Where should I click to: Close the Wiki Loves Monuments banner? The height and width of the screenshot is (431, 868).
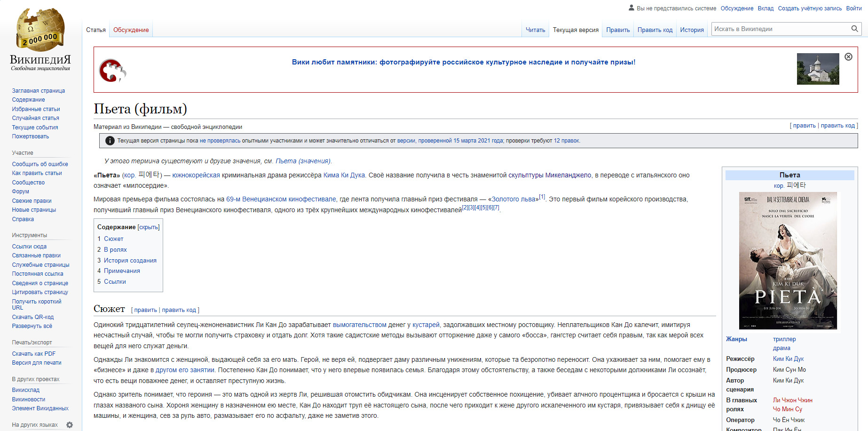coord(848,57)
